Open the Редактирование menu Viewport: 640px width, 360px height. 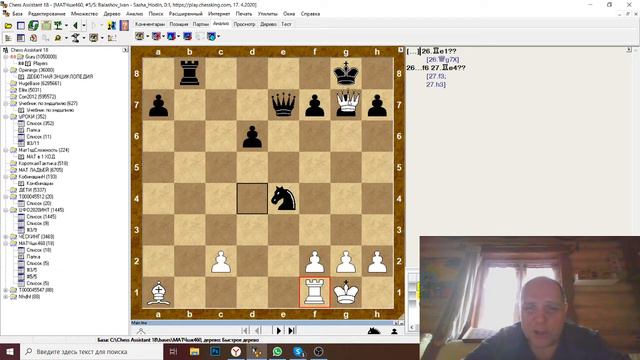(x=47, y=14)
